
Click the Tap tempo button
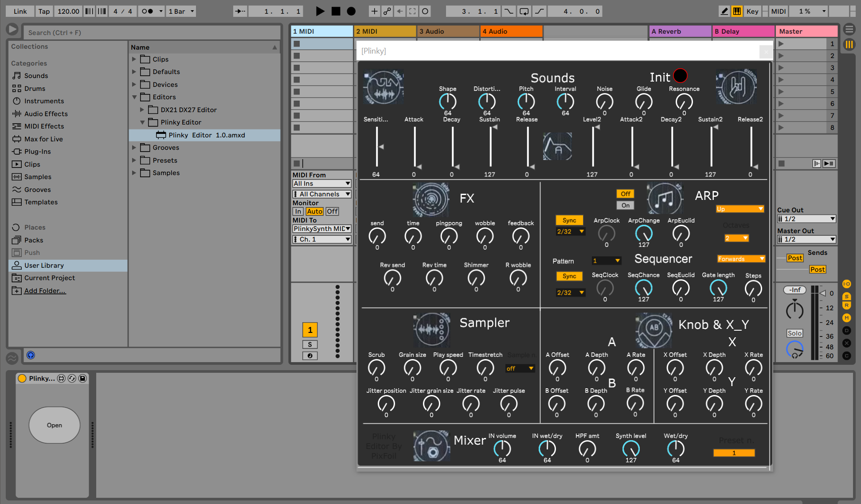tap(44, 11)
